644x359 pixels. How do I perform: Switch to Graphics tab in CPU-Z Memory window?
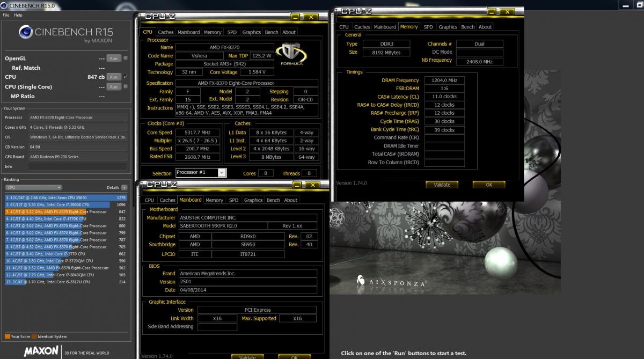(x=448, y=27)
